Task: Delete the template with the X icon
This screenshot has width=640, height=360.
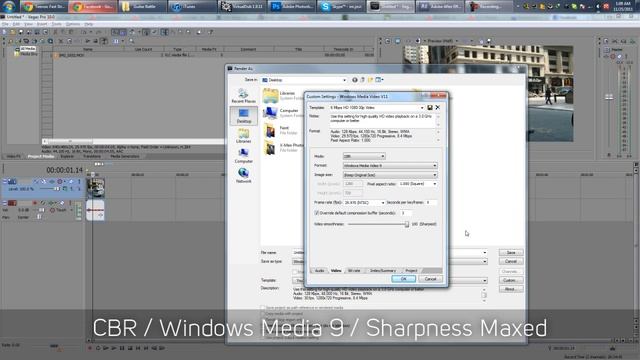Action: (438, 107)
